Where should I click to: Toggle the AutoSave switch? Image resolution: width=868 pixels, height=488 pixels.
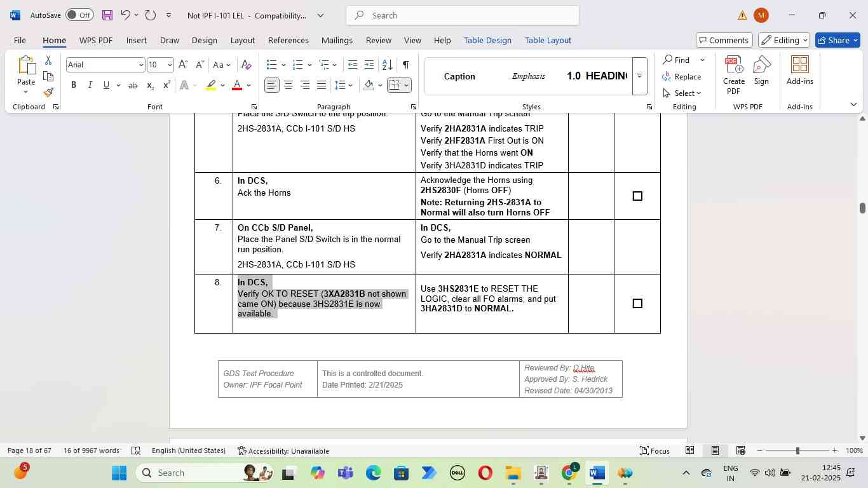[x=79, y=15]
